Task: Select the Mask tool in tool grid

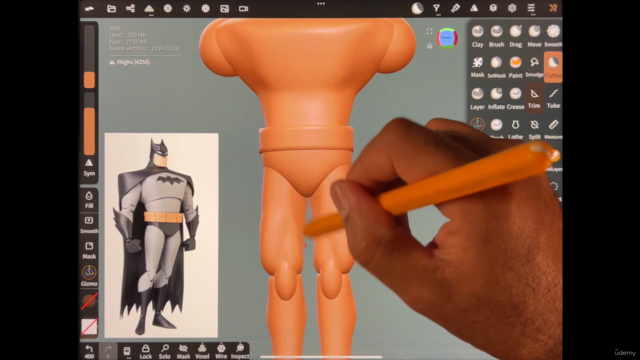Action: pos(477,67)
